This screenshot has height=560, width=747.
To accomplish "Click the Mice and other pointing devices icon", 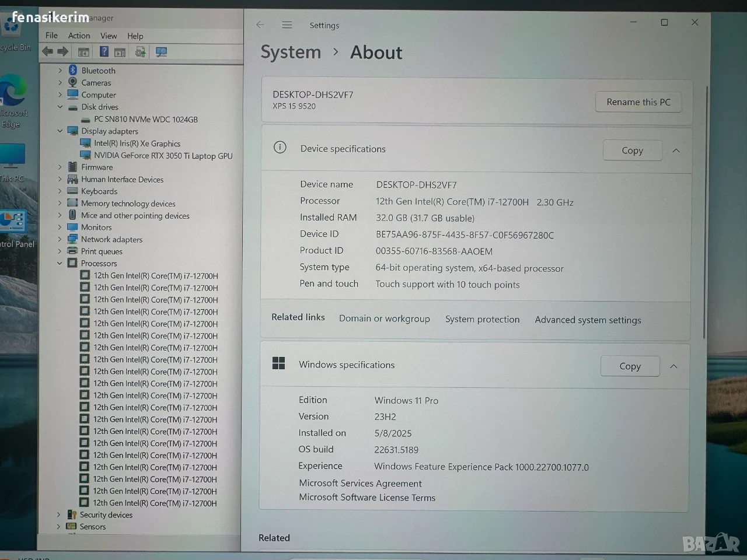I will (73, 215).
